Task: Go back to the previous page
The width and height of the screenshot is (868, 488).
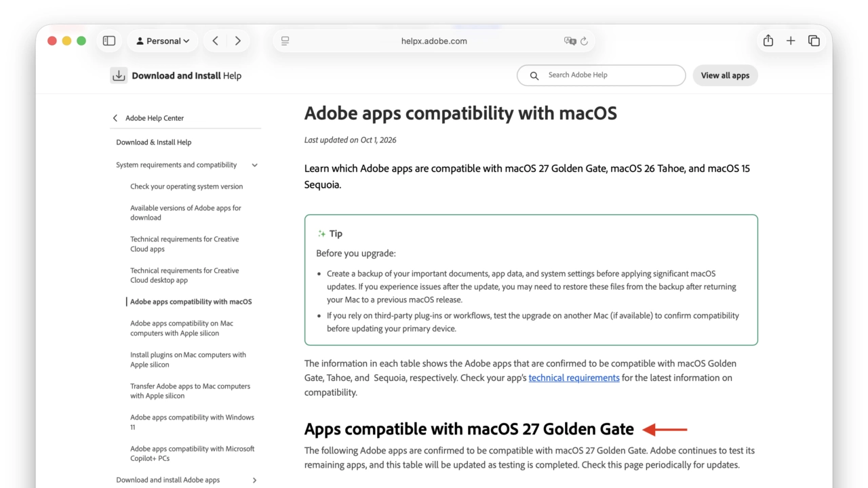Action: (215, 41)
